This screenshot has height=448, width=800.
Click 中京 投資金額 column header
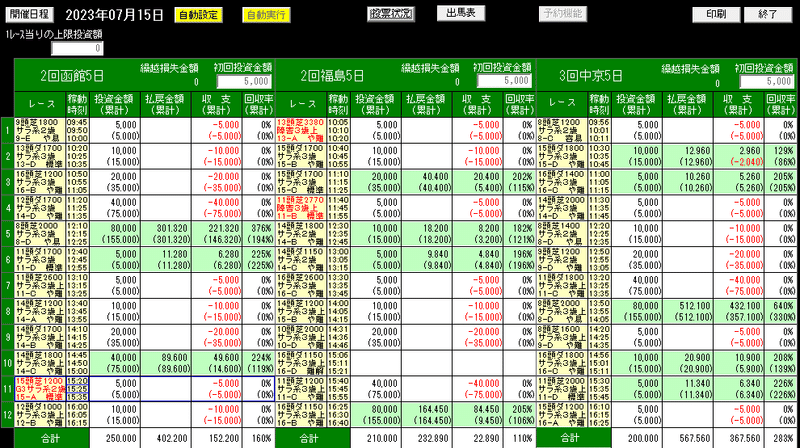[x=637, y=105]
